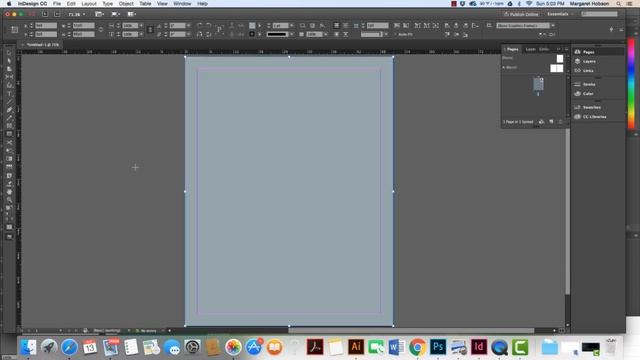Select the Gap tool

coord(9,77)
